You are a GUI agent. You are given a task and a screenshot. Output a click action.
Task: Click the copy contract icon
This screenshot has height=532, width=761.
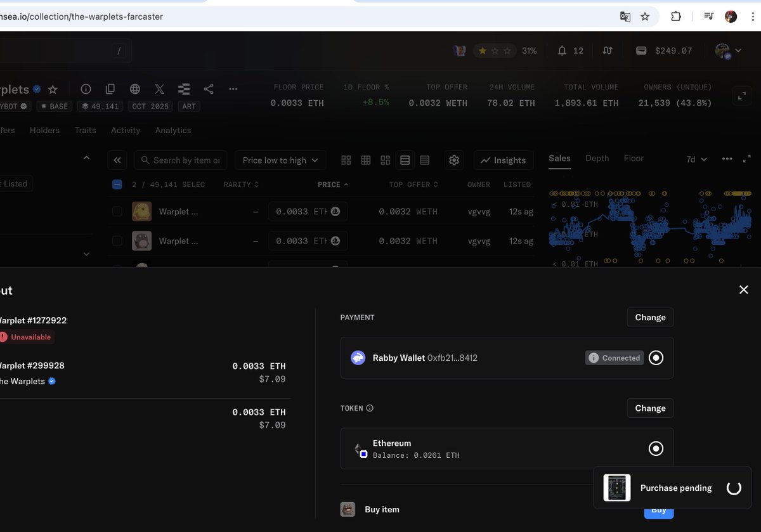pos(110,89)
